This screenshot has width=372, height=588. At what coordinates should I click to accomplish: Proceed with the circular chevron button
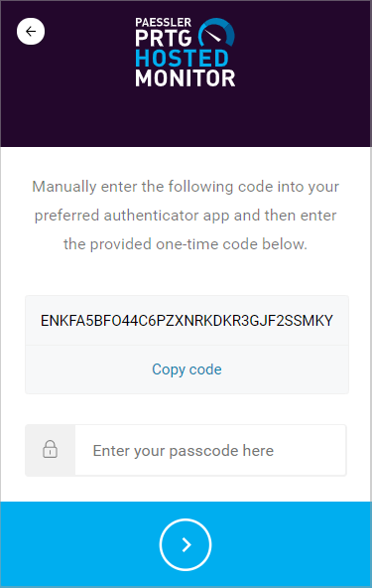(x=186, y=544)
